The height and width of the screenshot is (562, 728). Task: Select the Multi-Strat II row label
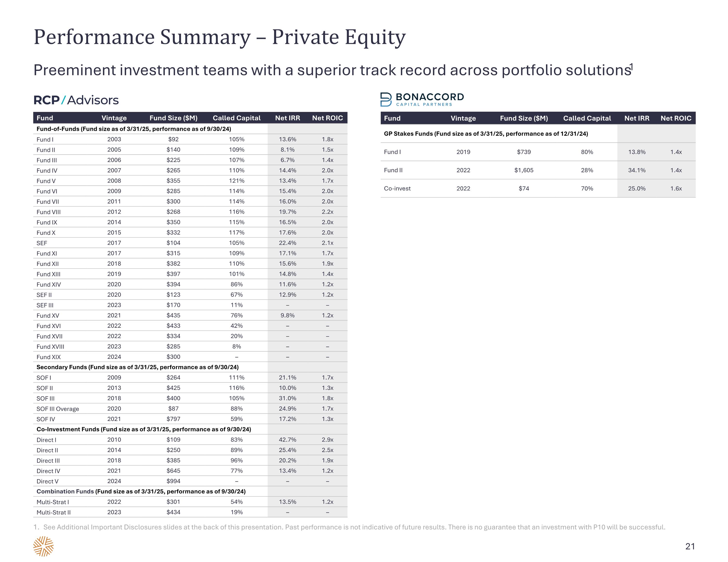53,512
